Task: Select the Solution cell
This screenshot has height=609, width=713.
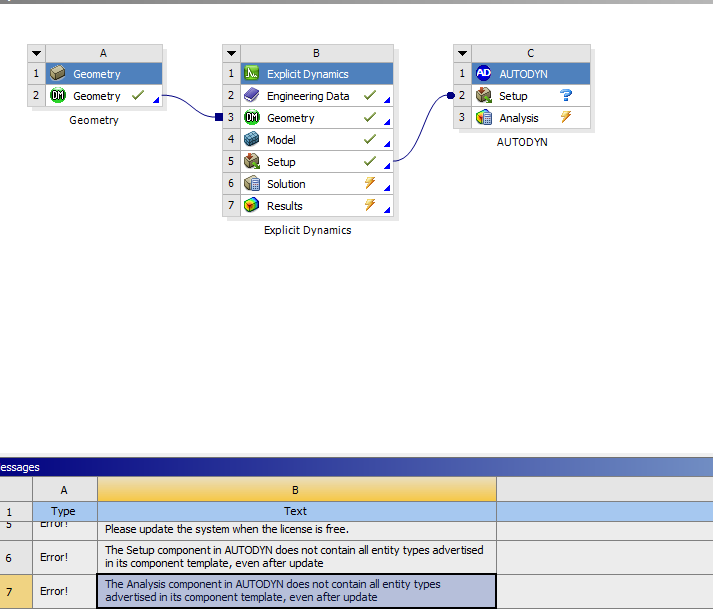Action: click(317, 184)
